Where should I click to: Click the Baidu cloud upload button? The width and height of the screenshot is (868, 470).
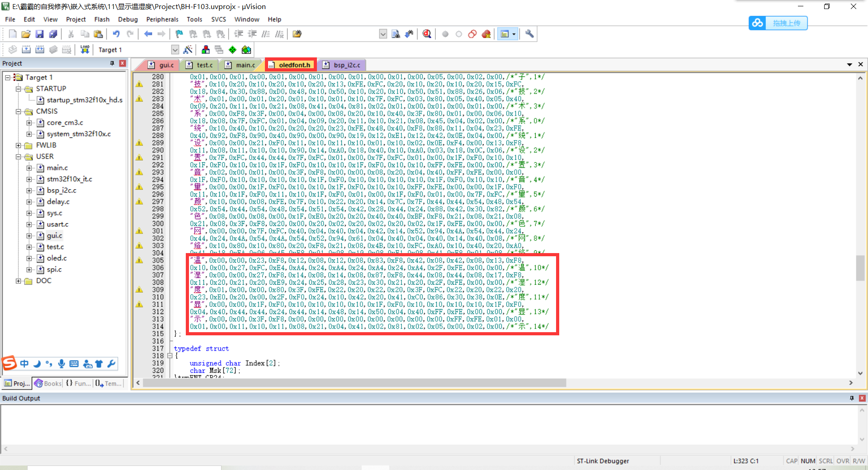tap(778, 23)
